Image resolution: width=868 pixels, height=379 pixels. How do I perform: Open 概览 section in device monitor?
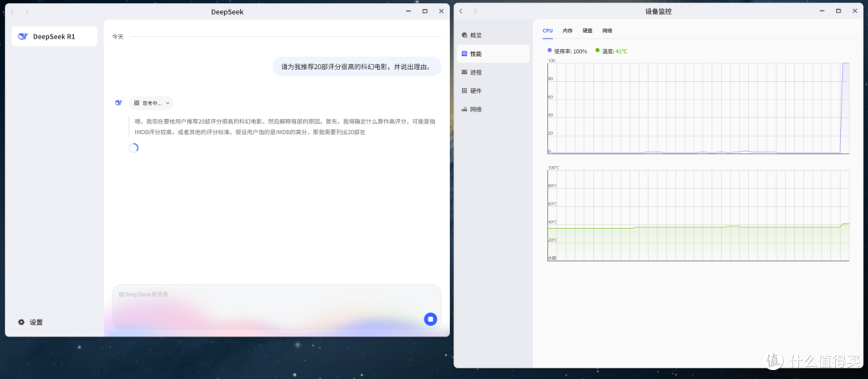493,35
